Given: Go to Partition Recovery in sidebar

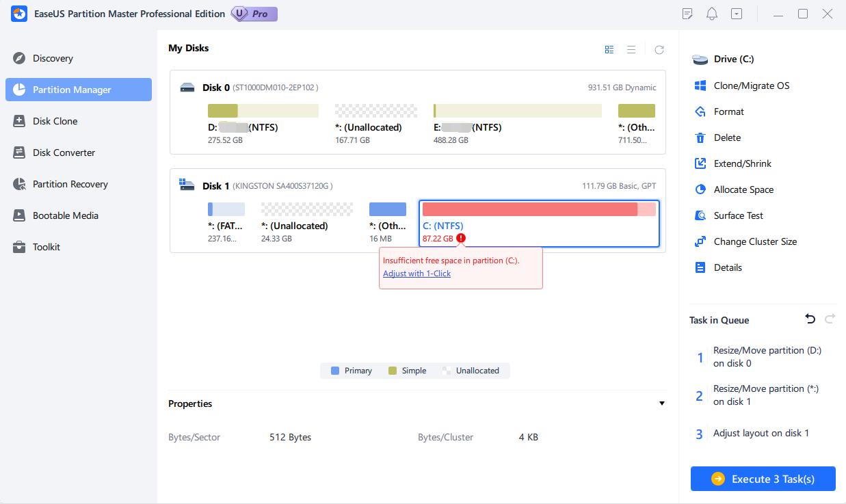Looking at the screenshot, I should 70,184.
